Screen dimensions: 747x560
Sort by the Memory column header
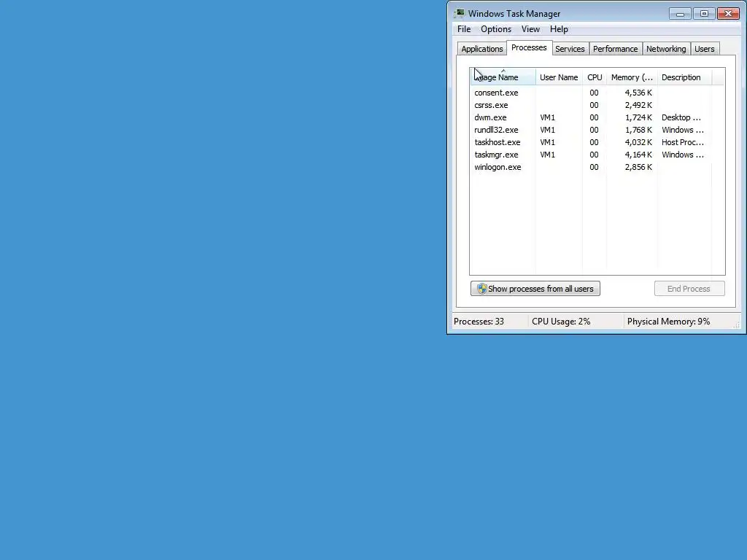[632, 77]
